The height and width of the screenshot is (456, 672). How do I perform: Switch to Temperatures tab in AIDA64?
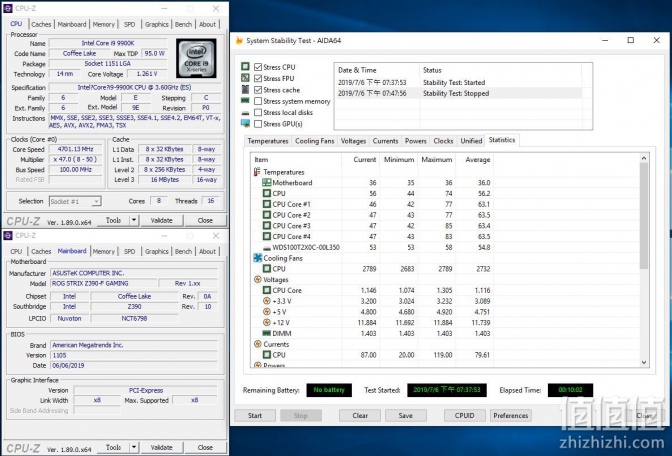(267, 141)
